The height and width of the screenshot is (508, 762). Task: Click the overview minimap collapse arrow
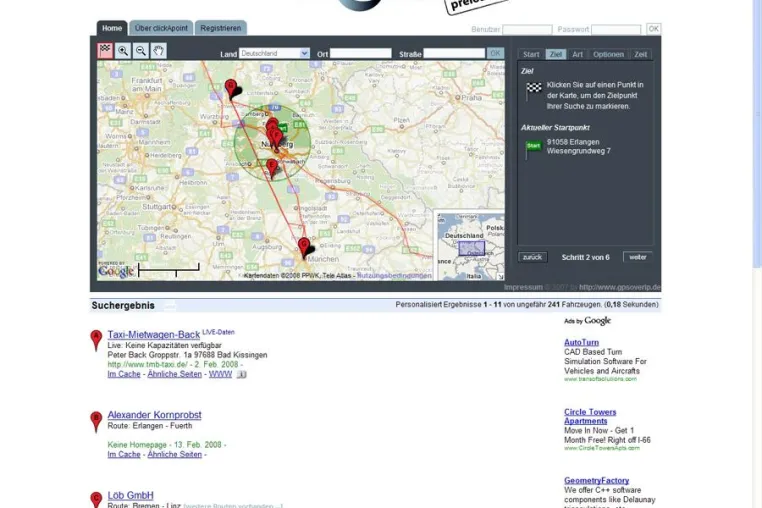pos(500,276)
